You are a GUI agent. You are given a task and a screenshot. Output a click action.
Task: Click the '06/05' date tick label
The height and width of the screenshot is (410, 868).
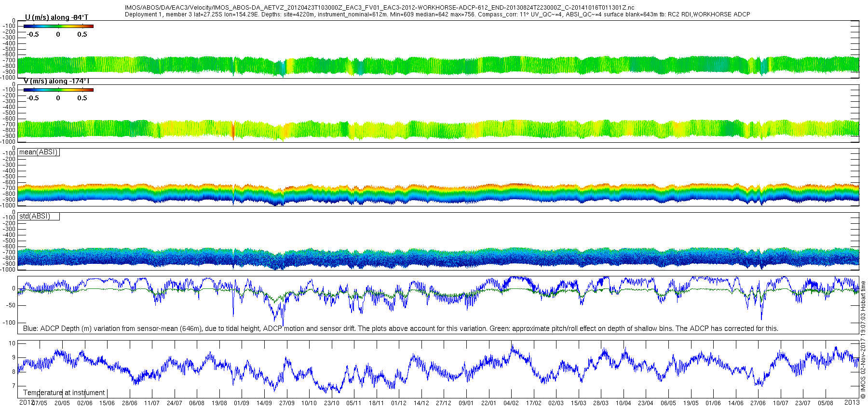click(668, 403)
